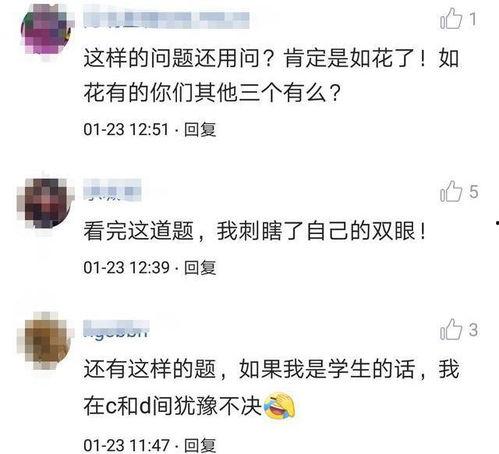This screenshot has height=454, width=499.
Task: Select the comment 看完这道题，我刺瞎了自己的双眼
Action: 255,231
